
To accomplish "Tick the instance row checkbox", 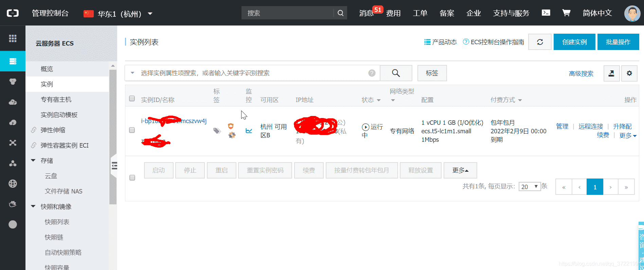I will coord(132,130).
